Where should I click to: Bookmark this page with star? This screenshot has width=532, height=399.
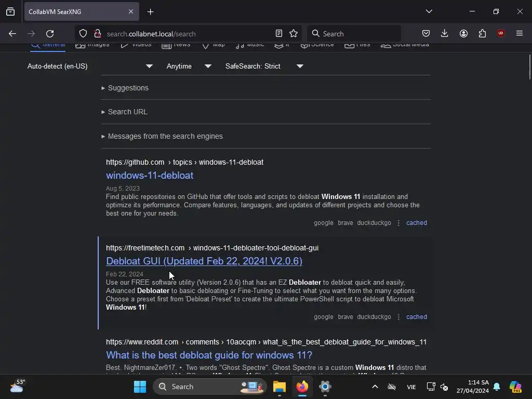pyautogui.click(x=294, y=34)
